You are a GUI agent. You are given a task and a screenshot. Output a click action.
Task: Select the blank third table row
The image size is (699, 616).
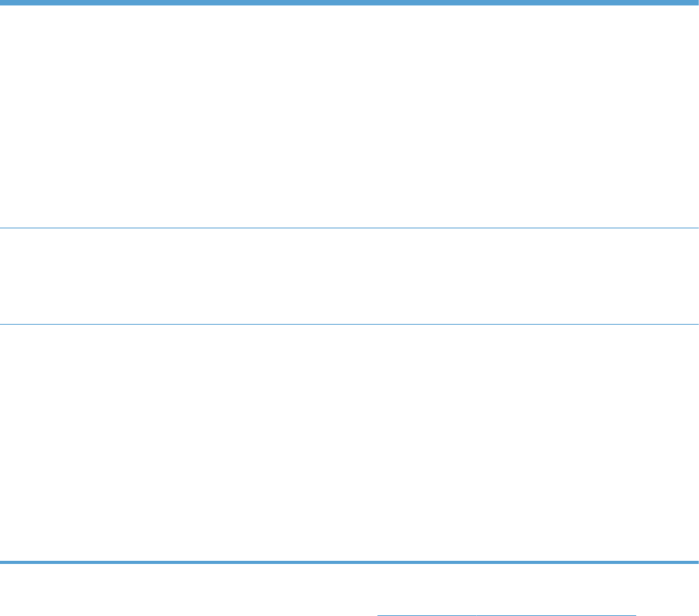[349, 443]
